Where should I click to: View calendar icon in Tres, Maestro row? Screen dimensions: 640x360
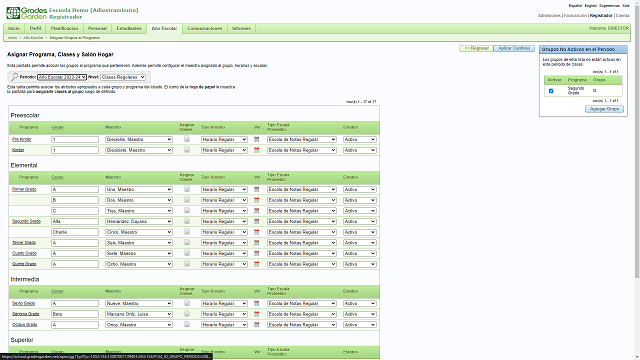pos(256,211)
